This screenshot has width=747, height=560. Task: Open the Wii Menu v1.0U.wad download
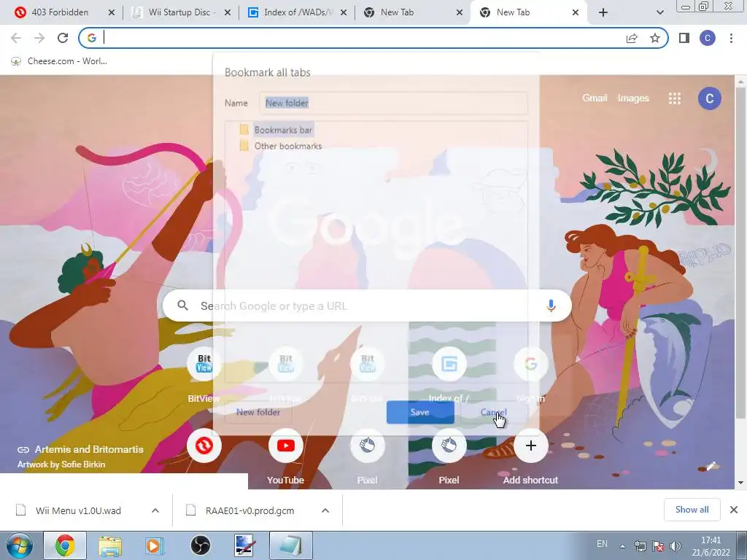[x=78, y=510]
